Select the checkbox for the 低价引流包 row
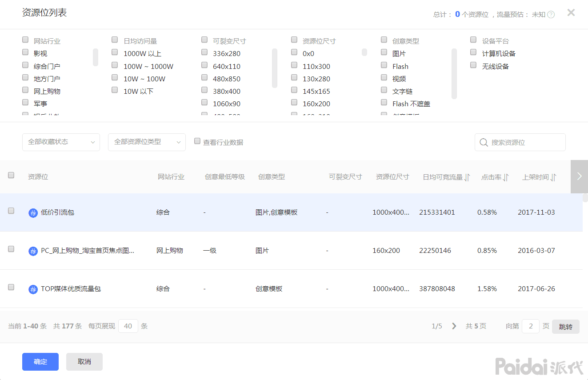This screenshot has width=588, height=380. pyautogui.click(x=11, y=211)
